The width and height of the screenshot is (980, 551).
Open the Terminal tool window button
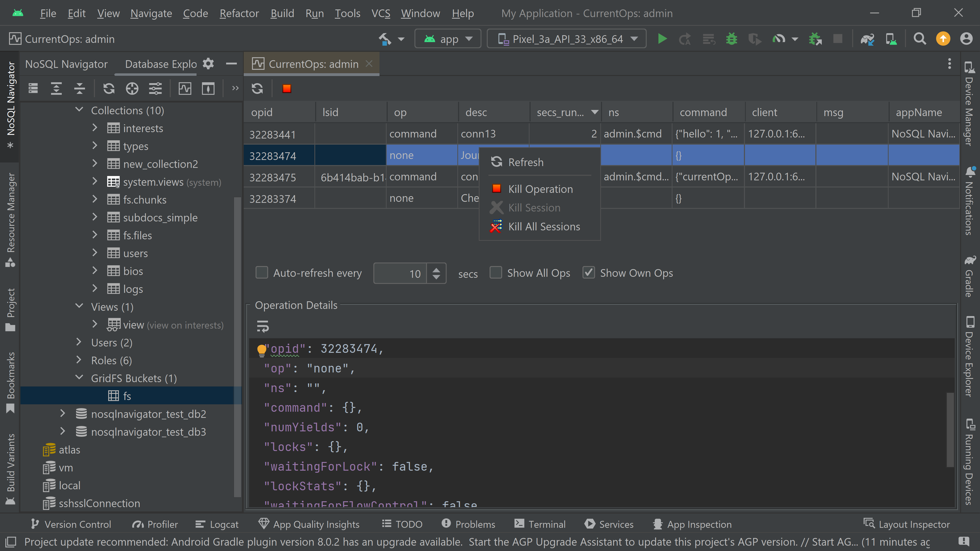click(x=540, y=524)
